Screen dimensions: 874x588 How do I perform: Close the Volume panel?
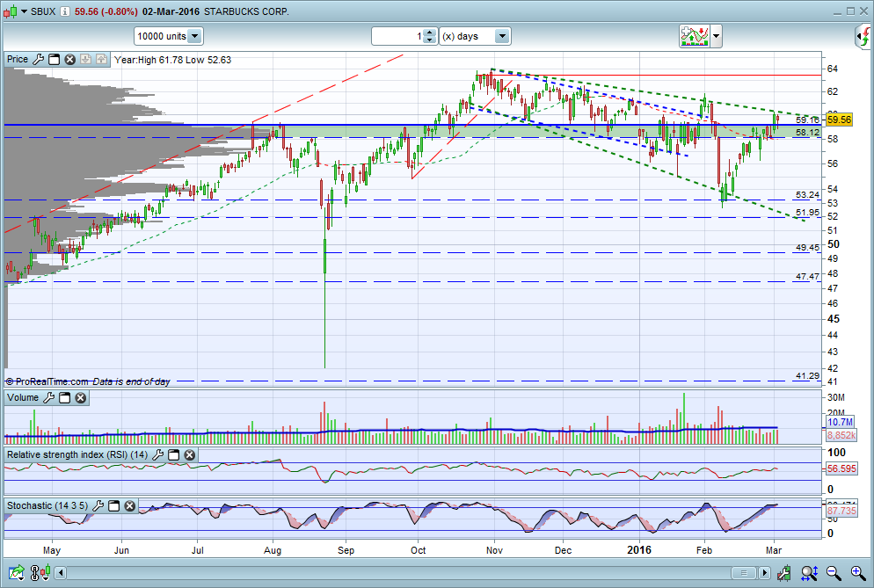click(81, 397)
